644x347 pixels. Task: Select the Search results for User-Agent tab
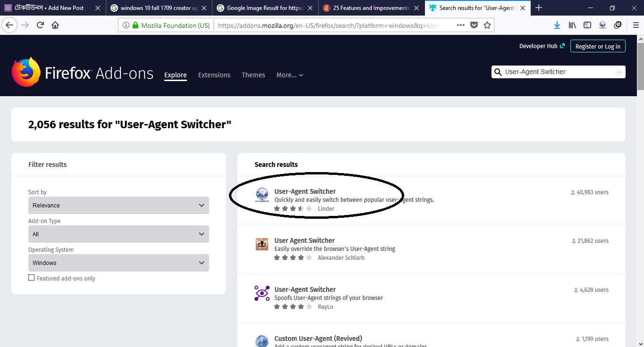pyautogui.click(x=477, y=8)
